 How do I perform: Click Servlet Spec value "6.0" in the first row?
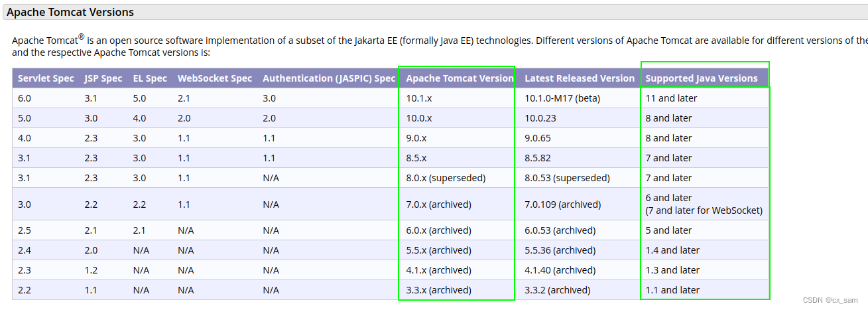coord(25,98)
